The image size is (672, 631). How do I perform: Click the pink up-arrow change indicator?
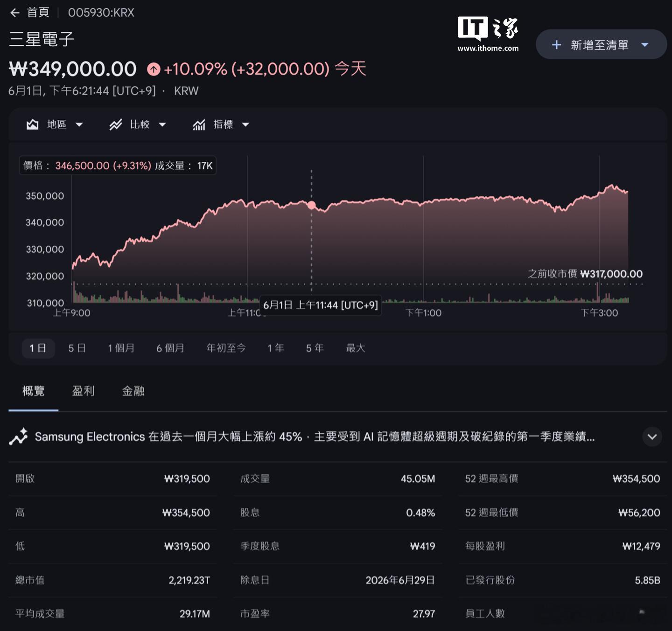tap(154, 69)
